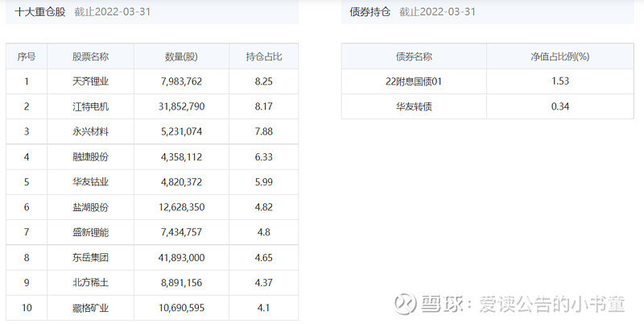Select the holding ratio 5.99
The image size is (644, 324).
pos(264,181)
